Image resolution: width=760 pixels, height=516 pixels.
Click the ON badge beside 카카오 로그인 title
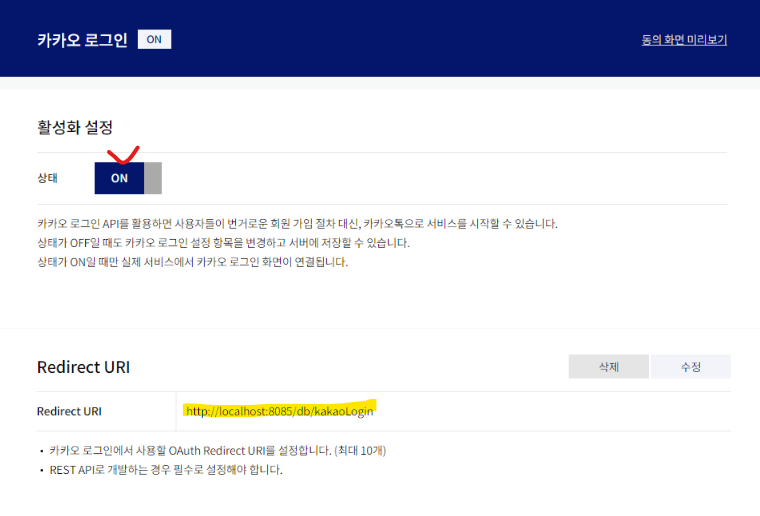pyautogui.click(x=154, y=39)
